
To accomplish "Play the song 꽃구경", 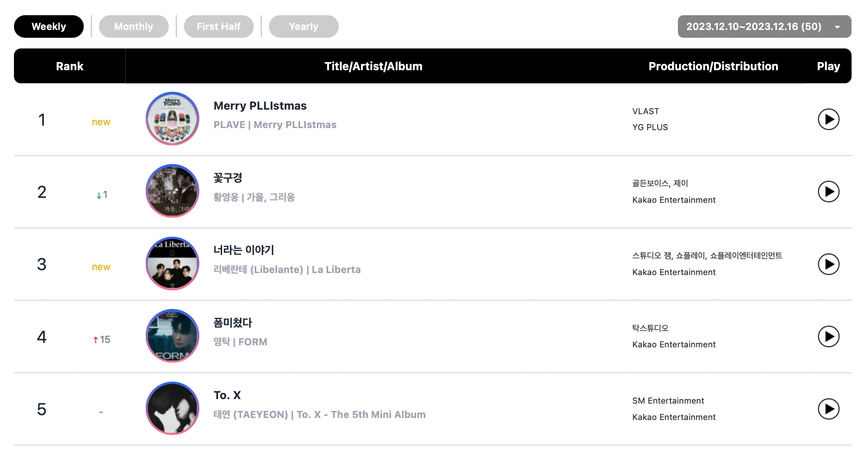I will (828, 192).
